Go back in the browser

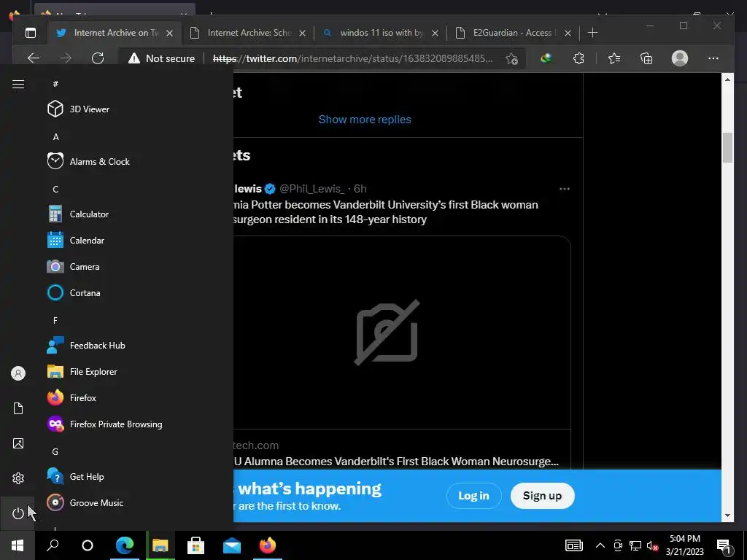[34, 58]
